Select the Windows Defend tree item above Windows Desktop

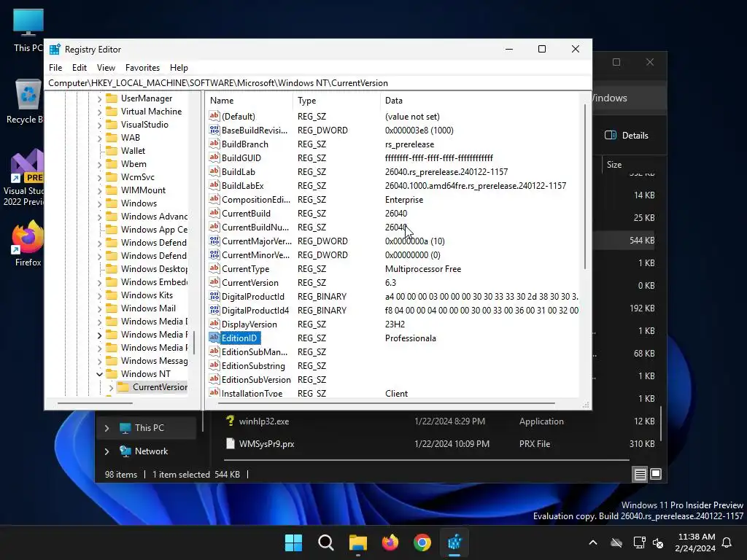[153, 256]
